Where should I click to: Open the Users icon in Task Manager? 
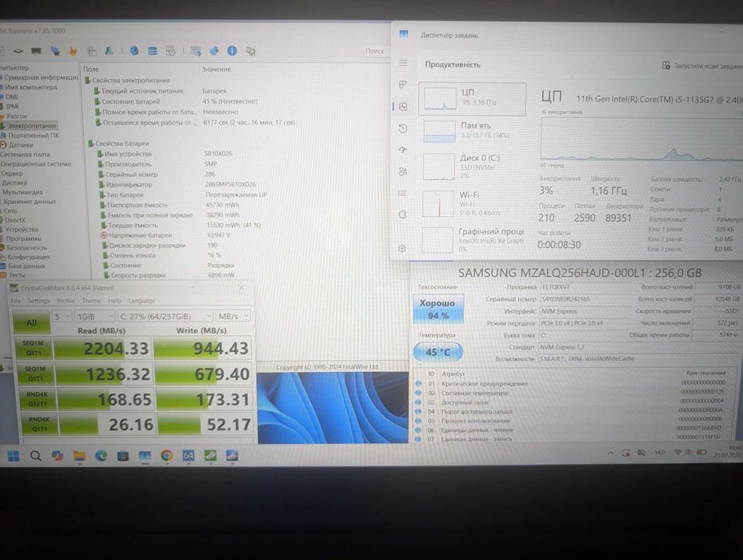[x=403, y=172]
